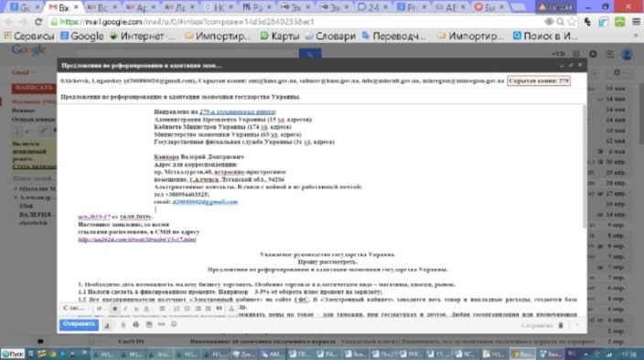Screen dimensions: 644x360
Task: Open more compose options arrow near trash
Action: [577, 325]
